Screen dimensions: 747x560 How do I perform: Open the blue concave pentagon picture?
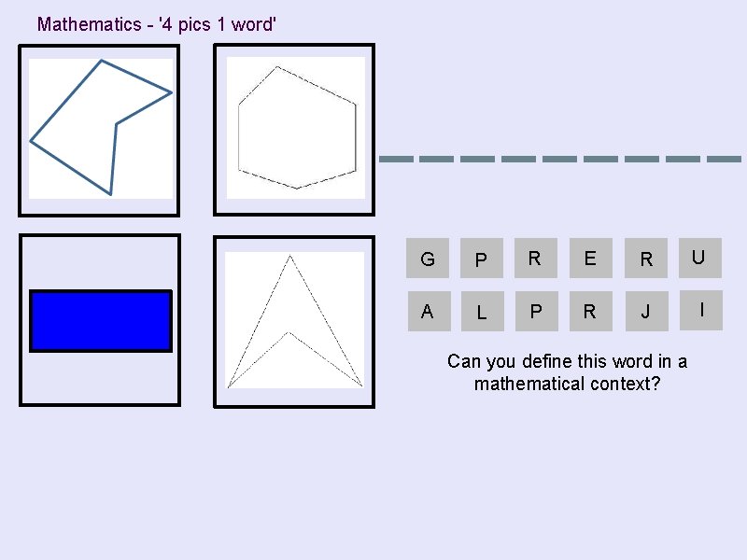[99, 131]
